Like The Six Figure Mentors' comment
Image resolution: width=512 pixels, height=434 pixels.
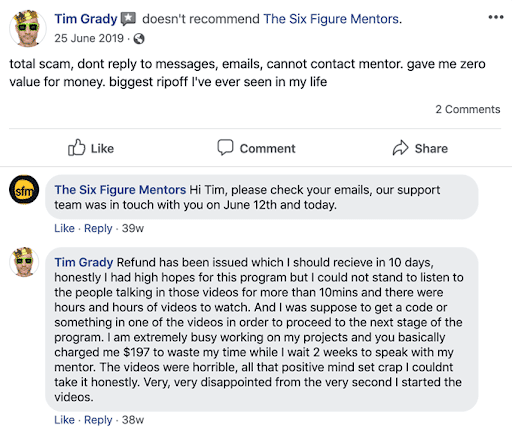(64, 228)
